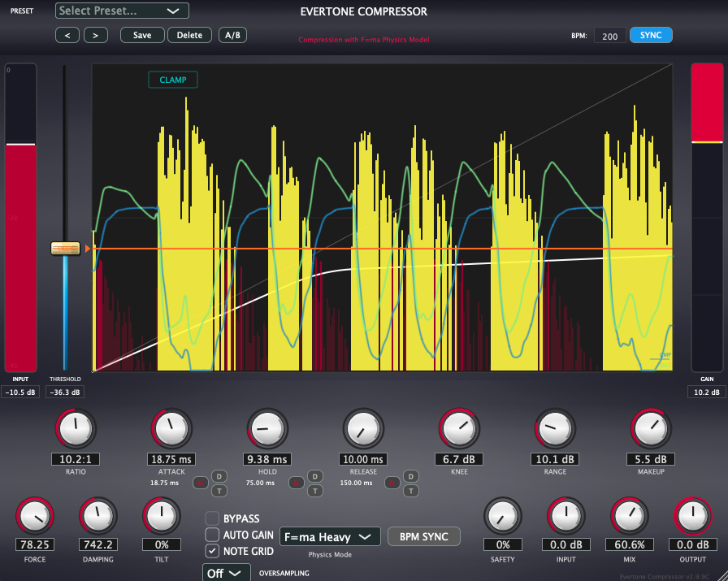Click the Damping knob
This screenshot has width=728, height=581.
[x=97, y=516]
